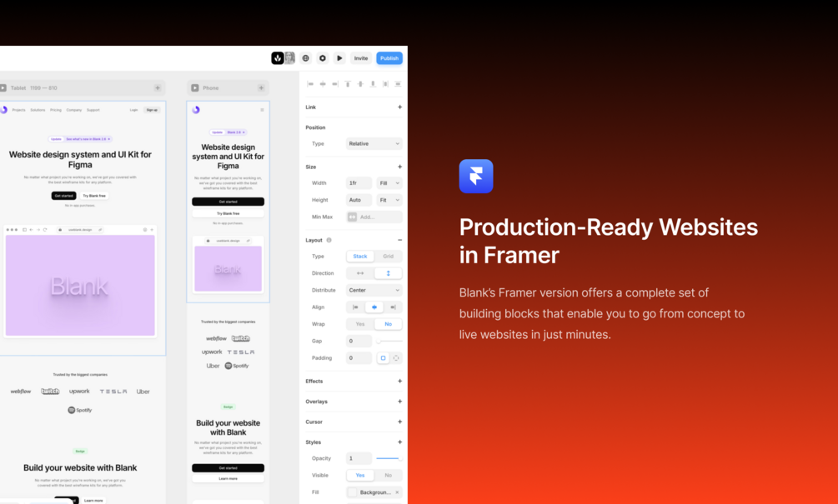Click Solutions in Tablet preview nav
This screenshot has width=838, height=504.
(38, 110)
